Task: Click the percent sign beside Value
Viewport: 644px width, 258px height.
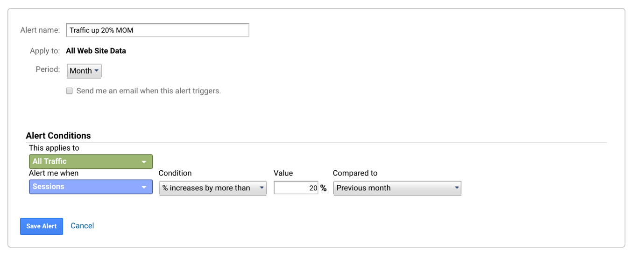Action: point(323,188)
